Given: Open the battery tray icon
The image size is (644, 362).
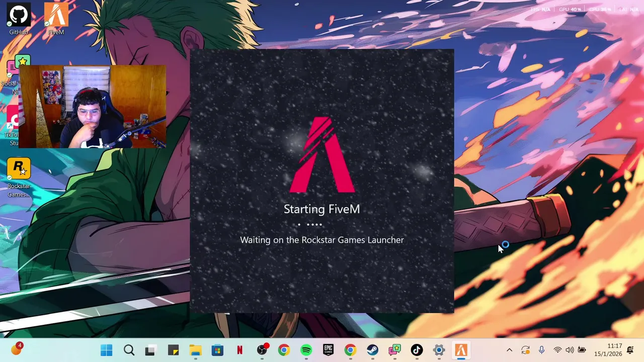Looking at the screenshot, I should point(582,350).
